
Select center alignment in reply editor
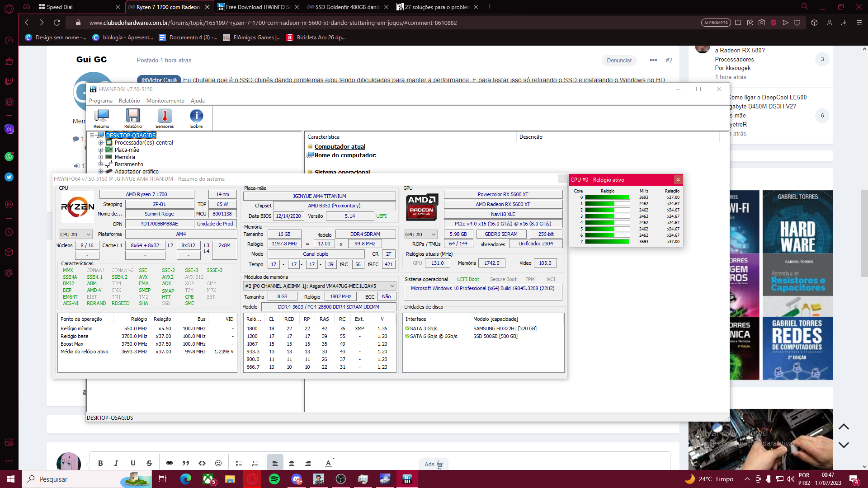tap(292, 463)
